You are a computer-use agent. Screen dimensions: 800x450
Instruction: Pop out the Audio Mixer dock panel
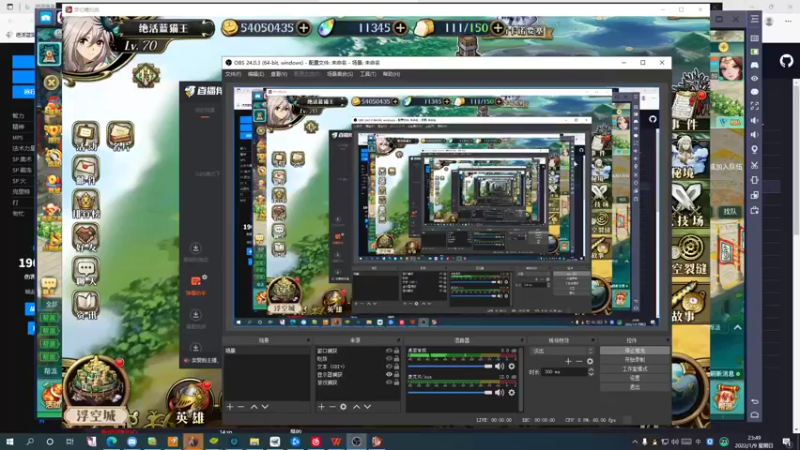pos(521,340)
